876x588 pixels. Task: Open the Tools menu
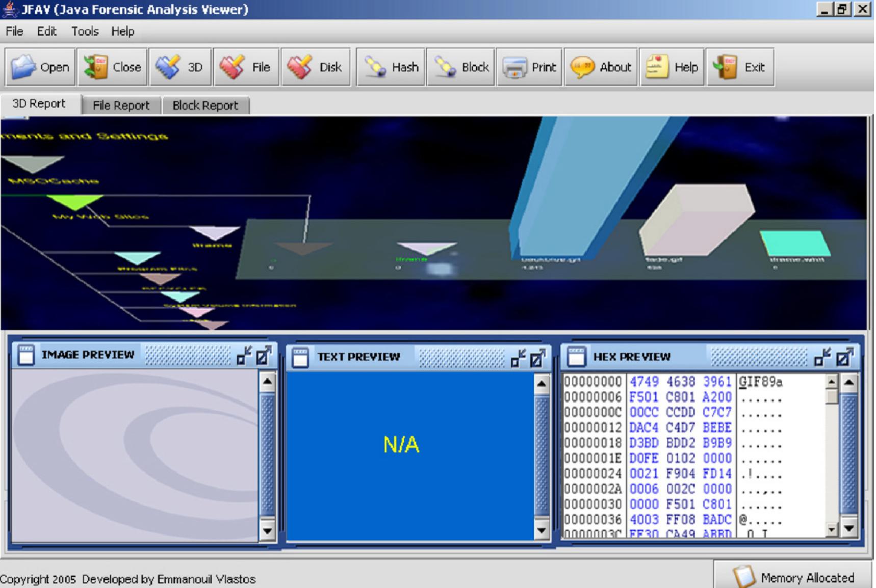tap(85, 32)
